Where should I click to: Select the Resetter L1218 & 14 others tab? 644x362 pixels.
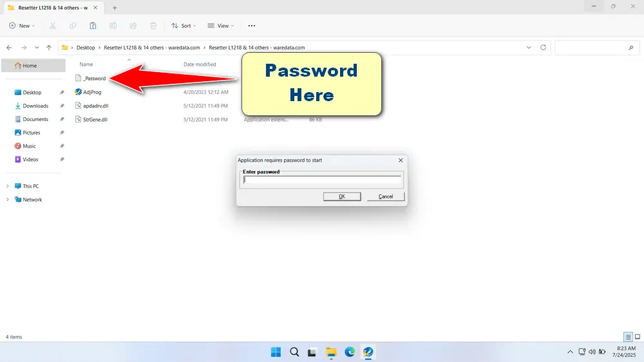(x=53, y=8)
